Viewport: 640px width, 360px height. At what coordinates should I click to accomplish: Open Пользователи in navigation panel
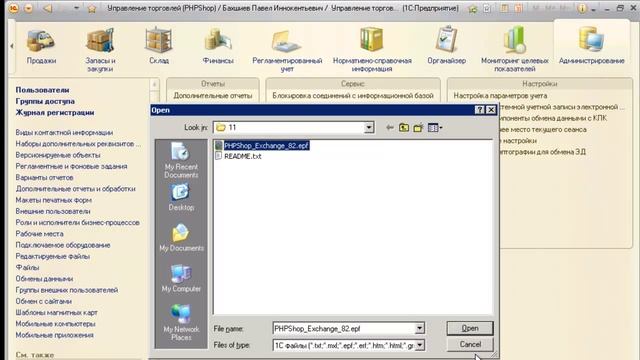point(42,90)
